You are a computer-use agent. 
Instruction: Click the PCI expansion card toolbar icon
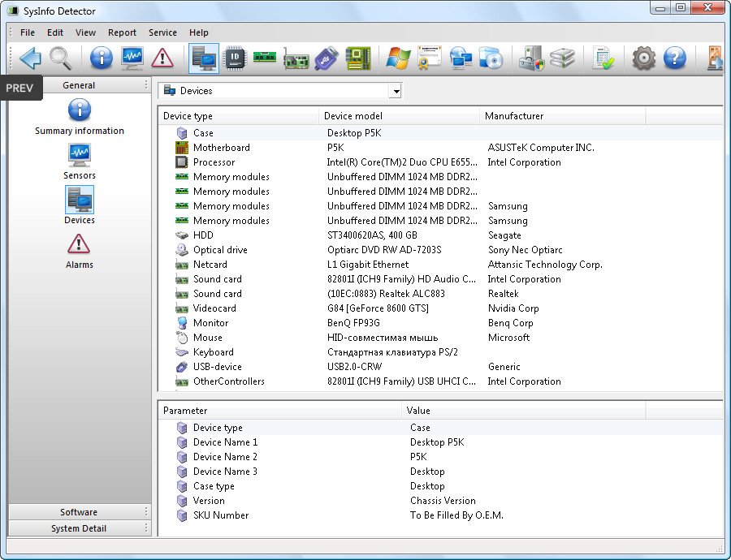point(296,59)
